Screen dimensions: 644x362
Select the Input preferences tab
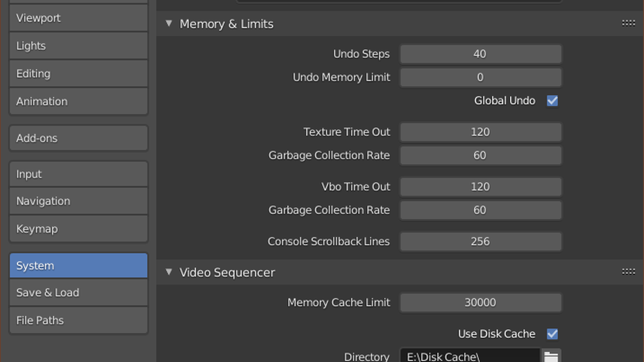(78, 174)
